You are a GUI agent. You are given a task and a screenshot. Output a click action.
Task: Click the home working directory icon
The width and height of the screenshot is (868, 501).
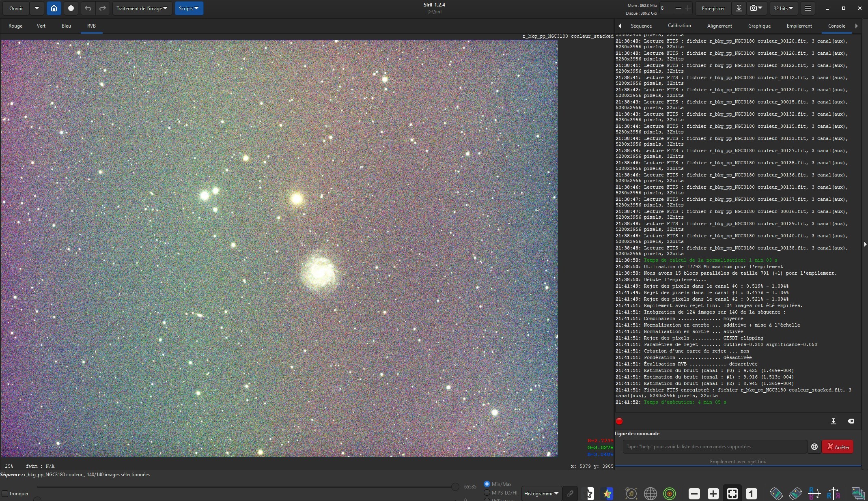(54, 8)
